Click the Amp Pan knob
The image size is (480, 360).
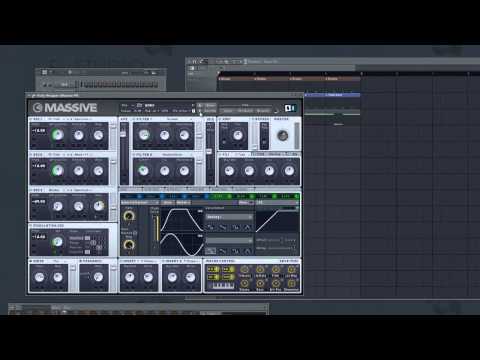click(238, 135)
